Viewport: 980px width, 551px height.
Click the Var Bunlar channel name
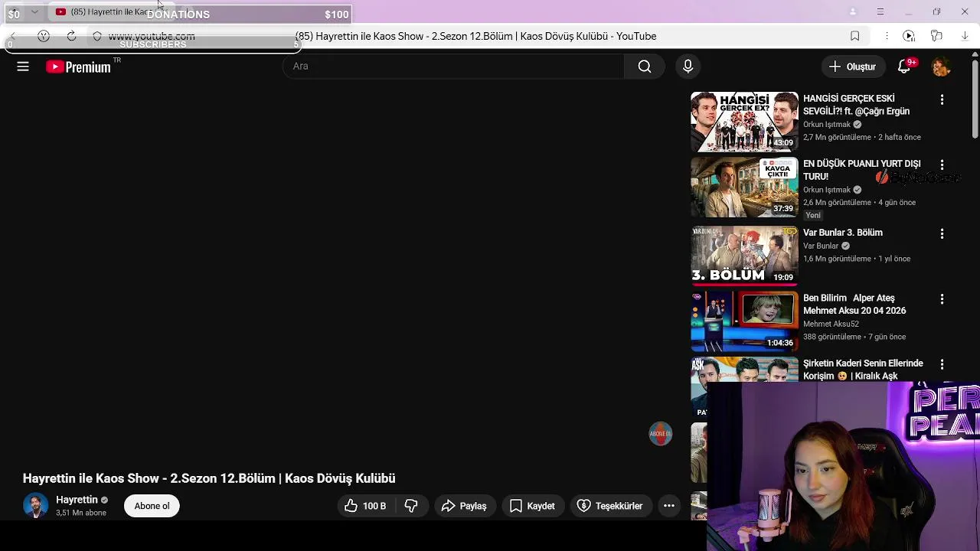[x=821, y=246]
